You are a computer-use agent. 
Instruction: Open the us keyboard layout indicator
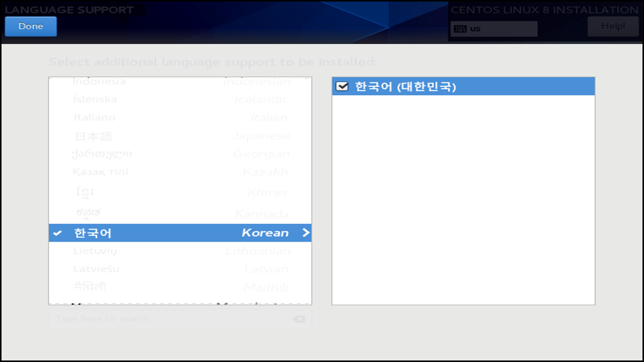pyautogui.click(x=494, y=29)
